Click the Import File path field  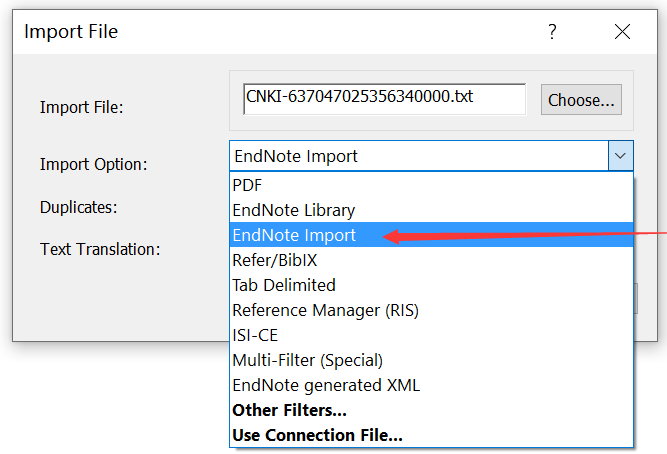tap(384, 98)
